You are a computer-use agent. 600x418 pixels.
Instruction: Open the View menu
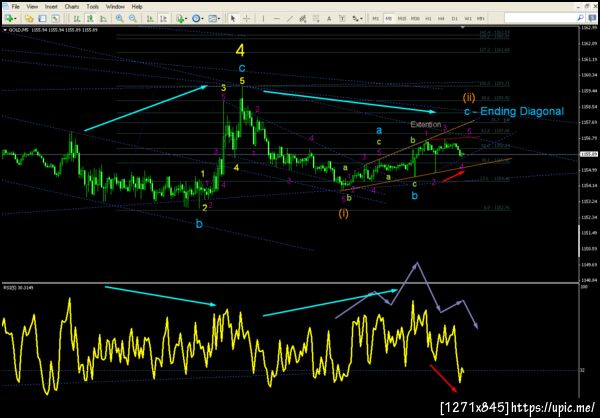[33, 7]
